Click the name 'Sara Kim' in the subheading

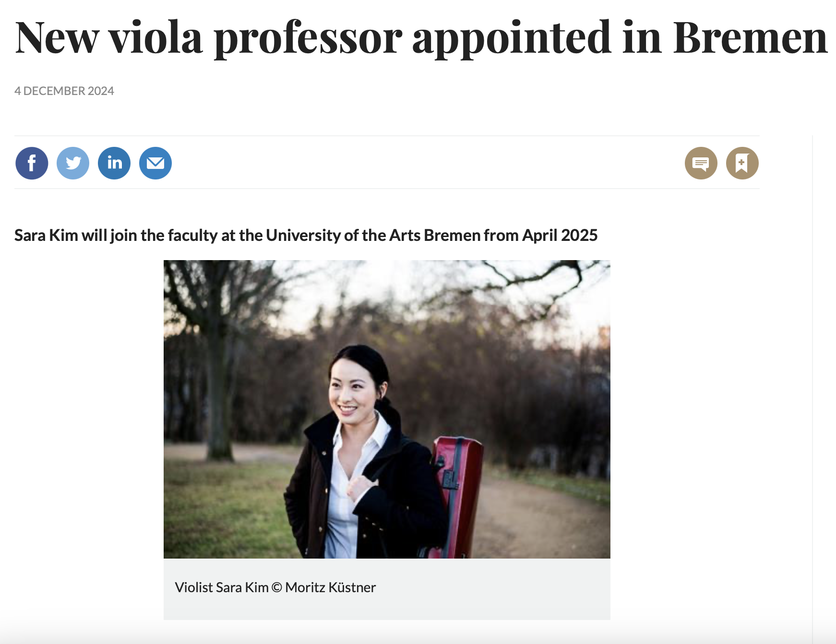[46, 235]
